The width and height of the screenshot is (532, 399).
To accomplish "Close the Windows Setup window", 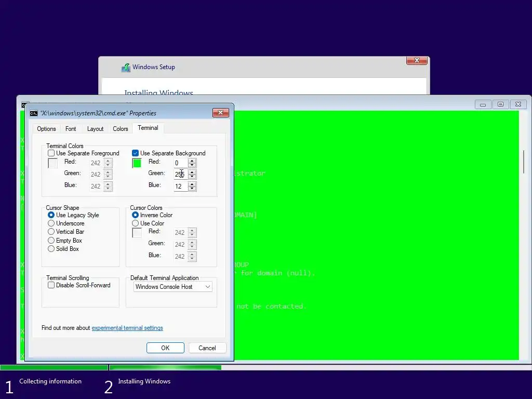I will click(417, 60).
